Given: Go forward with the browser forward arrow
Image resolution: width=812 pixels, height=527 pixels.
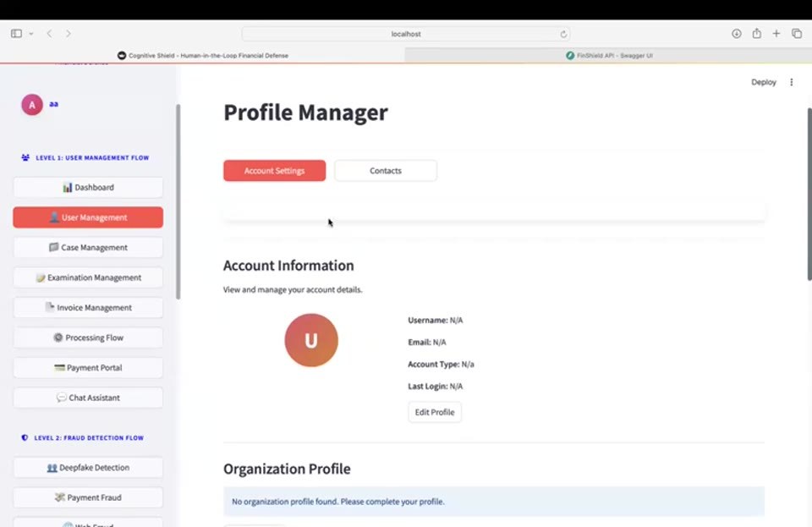Looking at the screenshot, I should [x=69, y=34].
